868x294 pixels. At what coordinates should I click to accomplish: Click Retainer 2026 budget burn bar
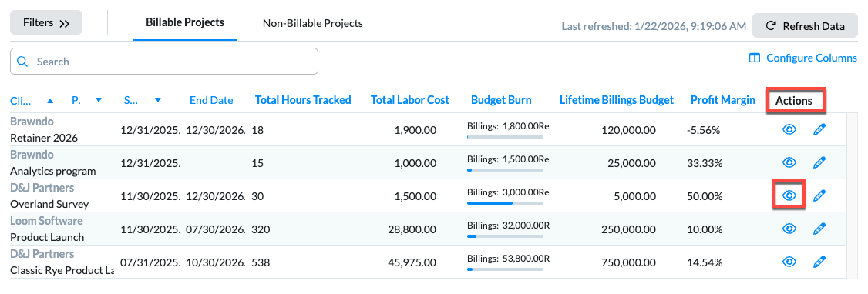coord(505,136)
